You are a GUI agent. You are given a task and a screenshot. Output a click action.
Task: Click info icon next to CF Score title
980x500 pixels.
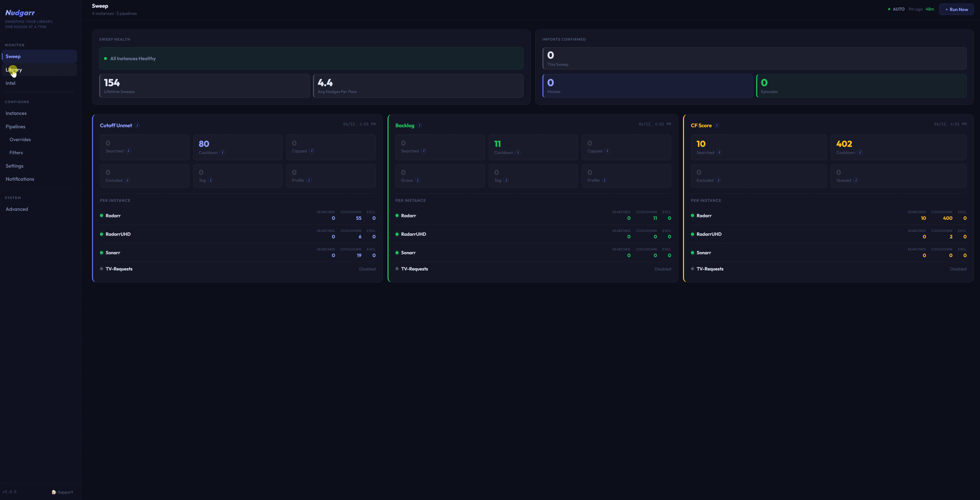(717, 125)
